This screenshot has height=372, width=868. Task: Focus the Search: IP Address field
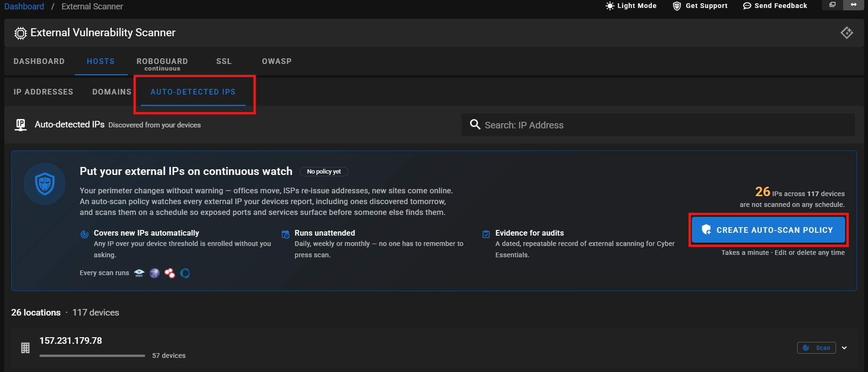[x=658, y=125]
